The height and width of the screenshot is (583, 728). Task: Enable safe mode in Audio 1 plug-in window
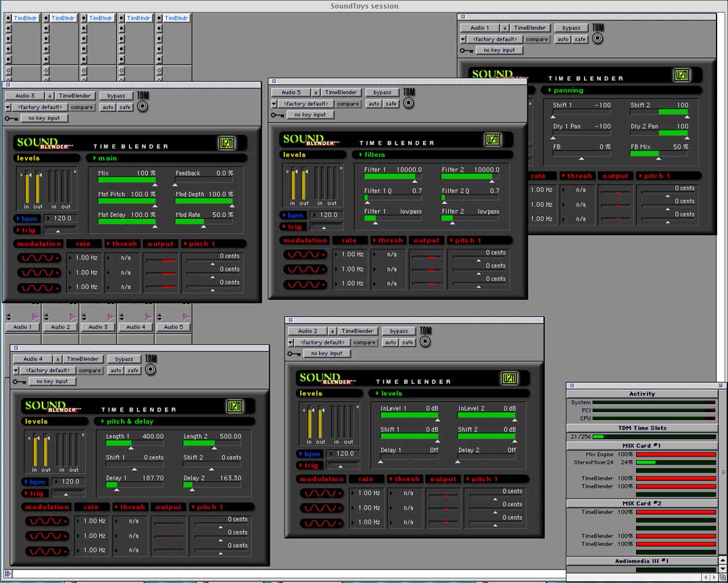pos(580,40)
